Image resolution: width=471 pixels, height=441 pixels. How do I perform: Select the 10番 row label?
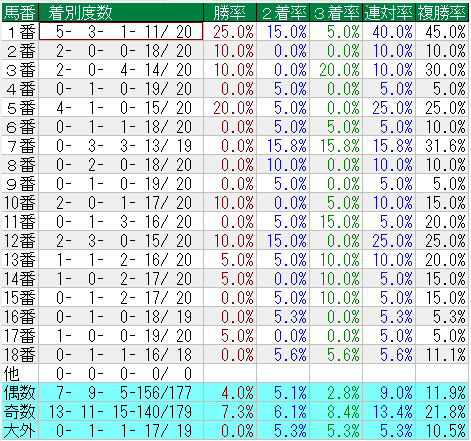[x=20, y=203]
